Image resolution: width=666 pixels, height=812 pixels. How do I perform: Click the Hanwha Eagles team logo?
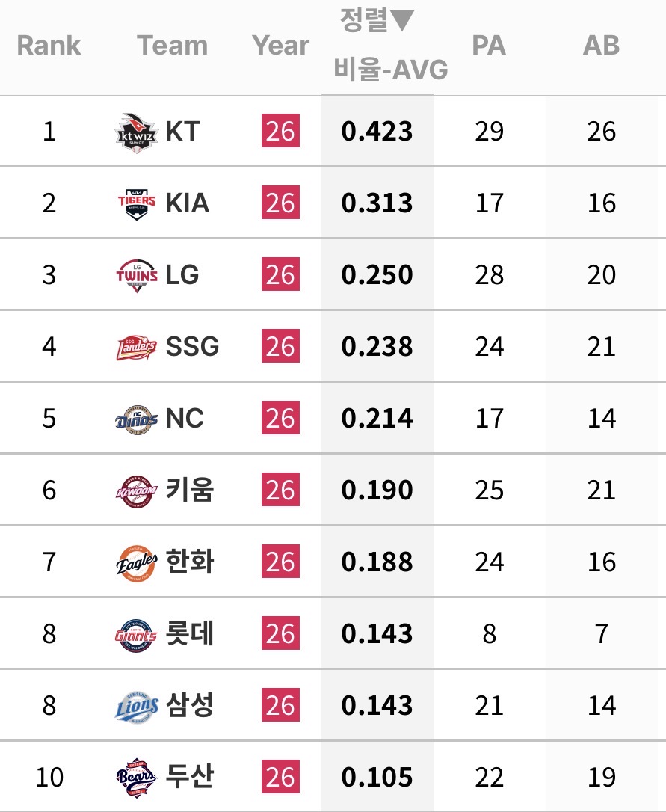click(137, 563)
